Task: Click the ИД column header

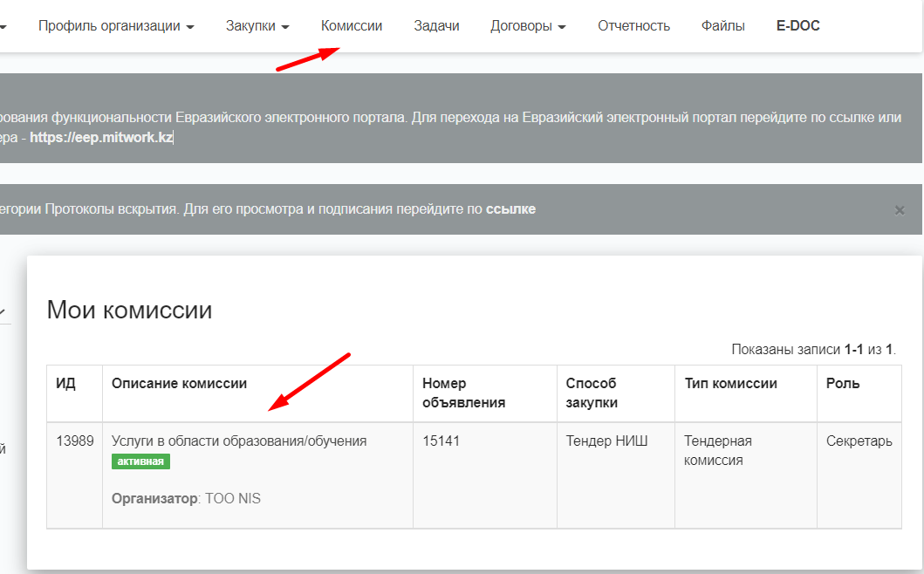Action: point(66,384)
